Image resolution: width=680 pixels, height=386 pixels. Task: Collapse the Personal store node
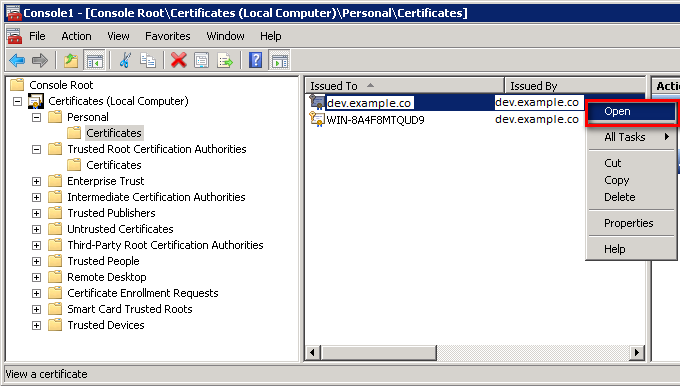tap(36, 118)
